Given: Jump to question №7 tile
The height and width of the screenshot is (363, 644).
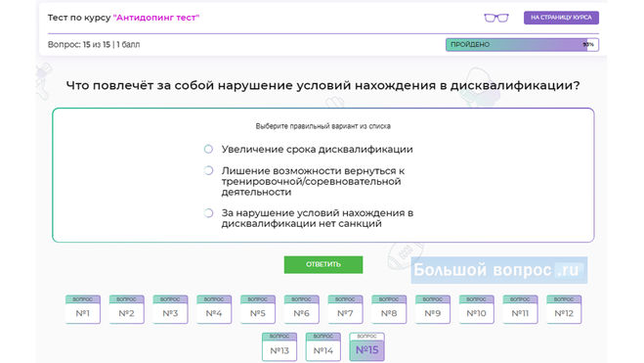Looking at the screenshot, I should click(345, 309).
